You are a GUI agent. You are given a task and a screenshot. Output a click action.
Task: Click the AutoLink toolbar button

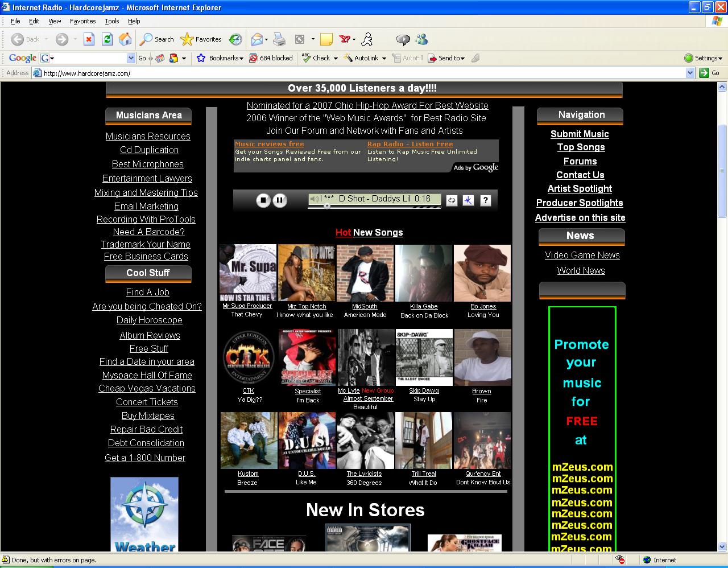coord(361,58)
